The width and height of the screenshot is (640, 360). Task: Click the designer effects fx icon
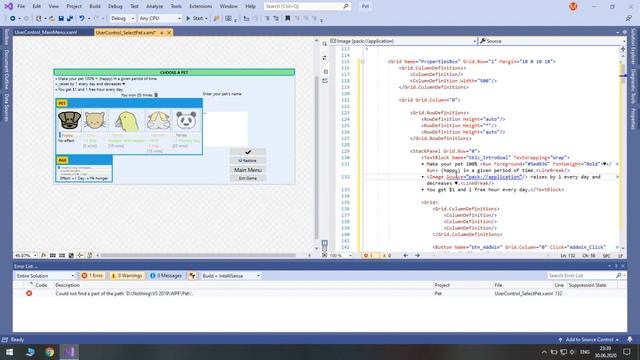pos(43,255)
